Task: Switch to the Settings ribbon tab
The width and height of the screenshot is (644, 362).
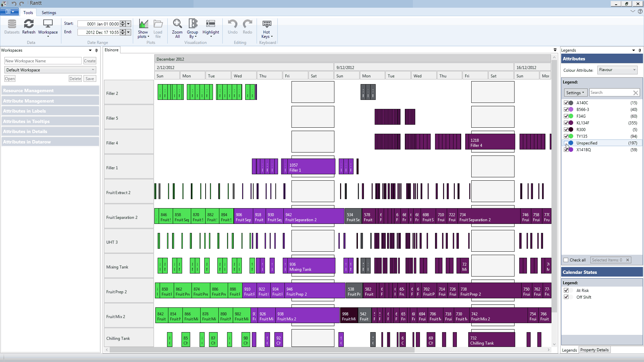Action: [49, 13]
